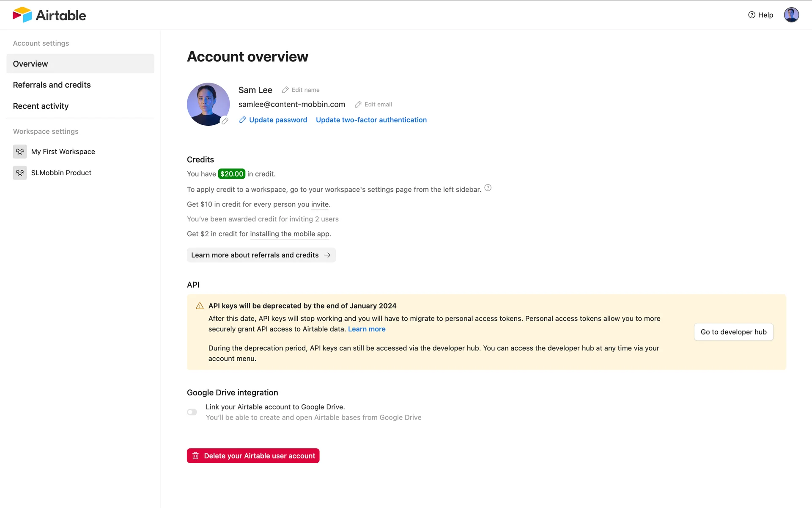Click the Edit name pencil icon
Screen dimensions: 812x508
click(285, 90)
